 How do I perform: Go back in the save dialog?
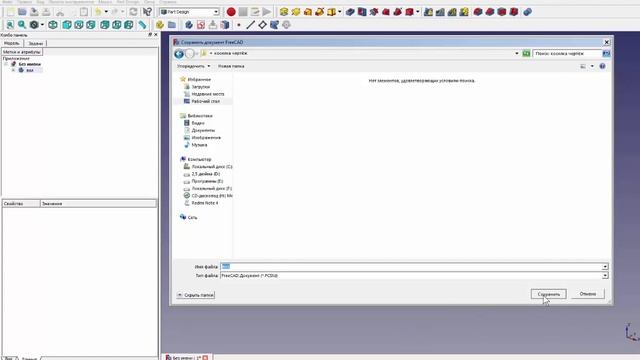[179, 53]
